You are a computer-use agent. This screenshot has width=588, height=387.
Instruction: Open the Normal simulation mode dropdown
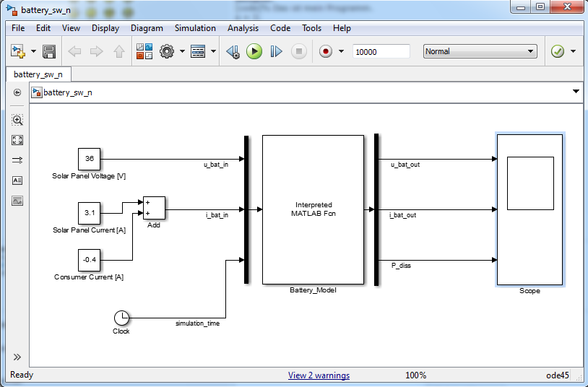(x=480, y=51)
